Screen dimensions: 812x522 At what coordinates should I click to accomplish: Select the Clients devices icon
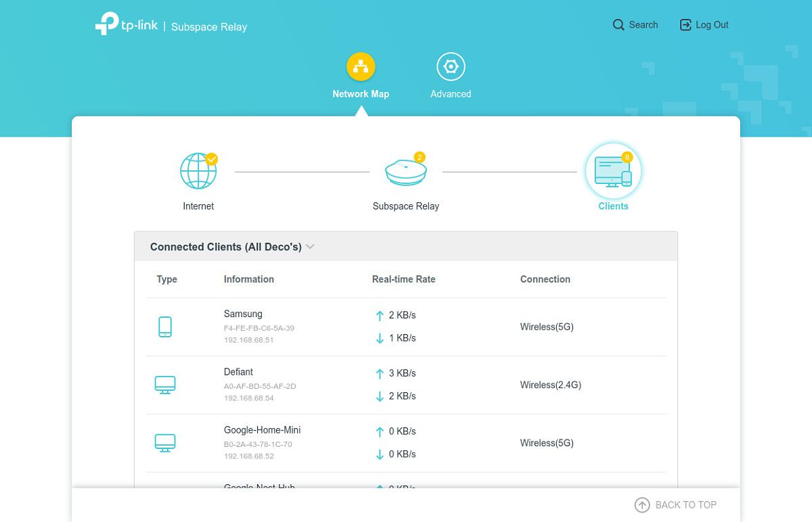tap(613, 171)
